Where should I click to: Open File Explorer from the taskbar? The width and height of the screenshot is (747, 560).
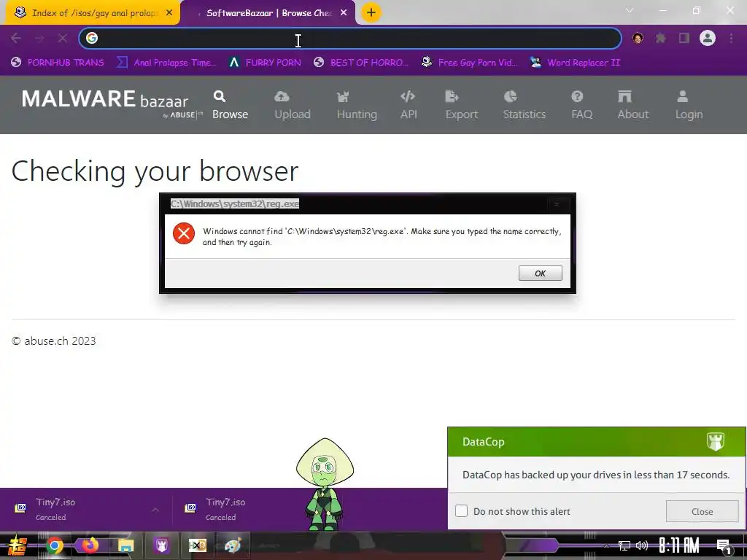[125, 545]
